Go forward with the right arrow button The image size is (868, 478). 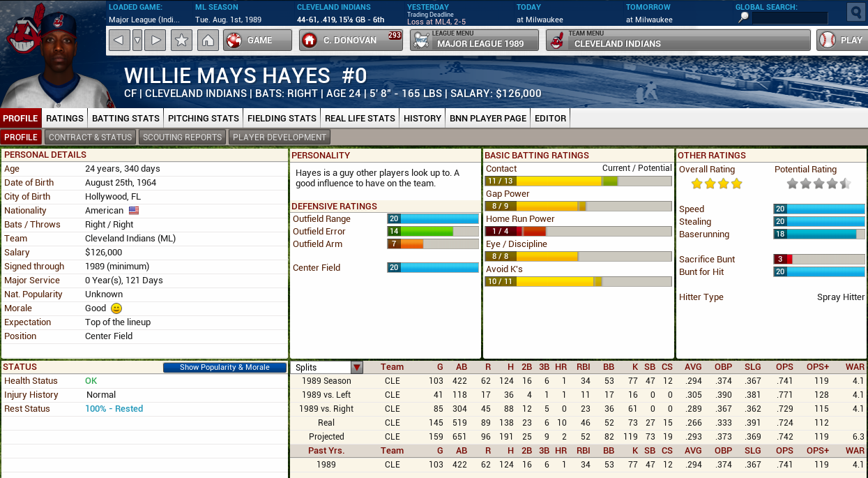pyautogui.click(x=155, y=40)
